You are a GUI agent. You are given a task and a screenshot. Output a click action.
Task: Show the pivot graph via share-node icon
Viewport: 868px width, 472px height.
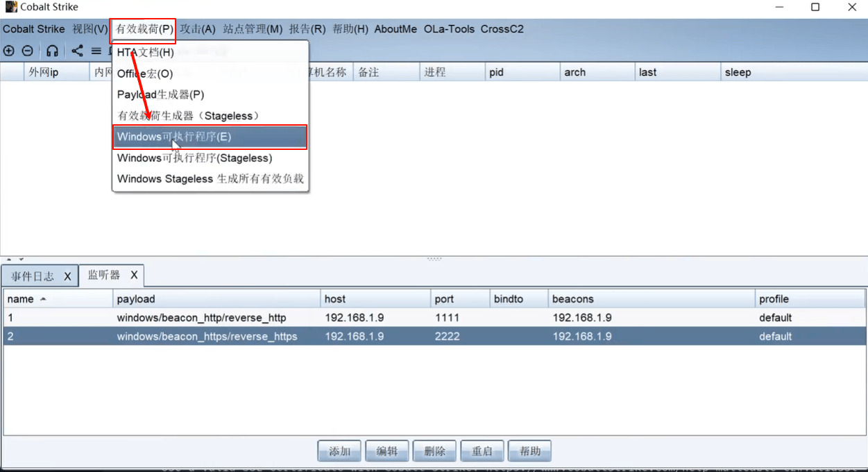[x=77, y=51]
